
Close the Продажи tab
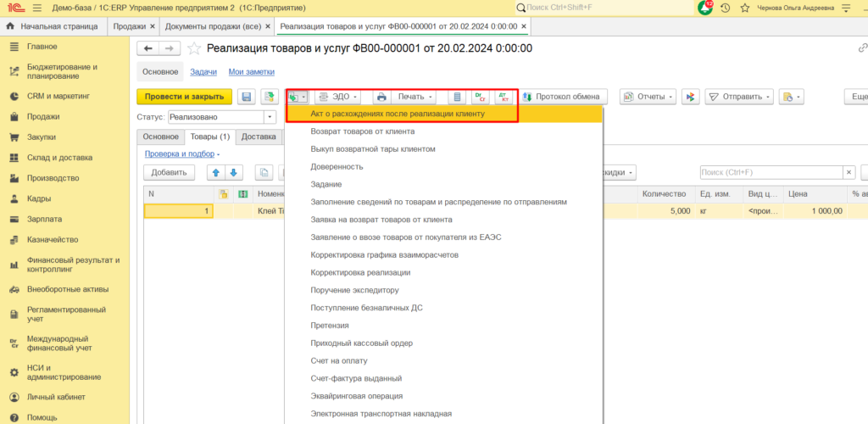153,26
